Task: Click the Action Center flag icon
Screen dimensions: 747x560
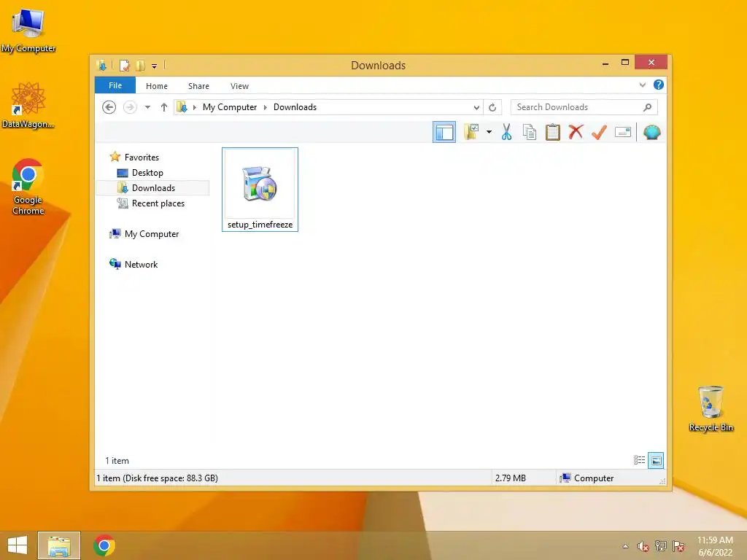Action: [678, 546]
